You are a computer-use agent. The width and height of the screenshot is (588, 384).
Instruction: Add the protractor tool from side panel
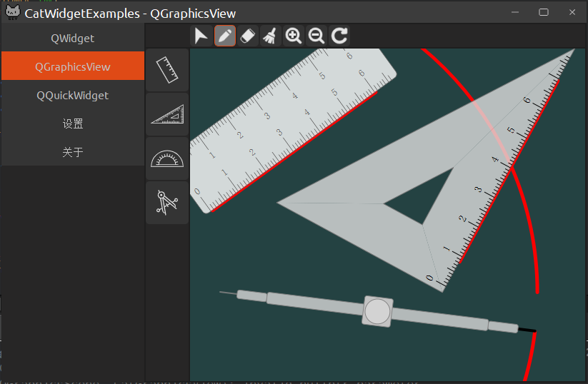tap(167, 158)
